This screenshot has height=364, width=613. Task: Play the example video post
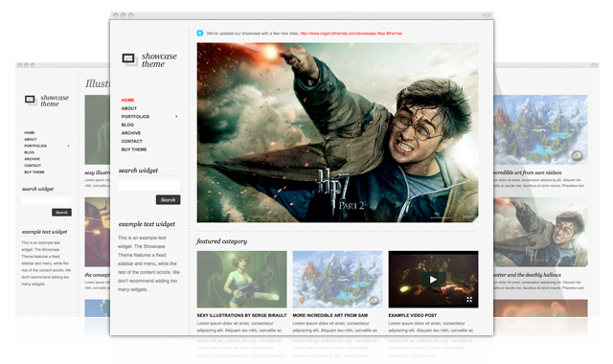pyautogui.click(x=433, y=280)
